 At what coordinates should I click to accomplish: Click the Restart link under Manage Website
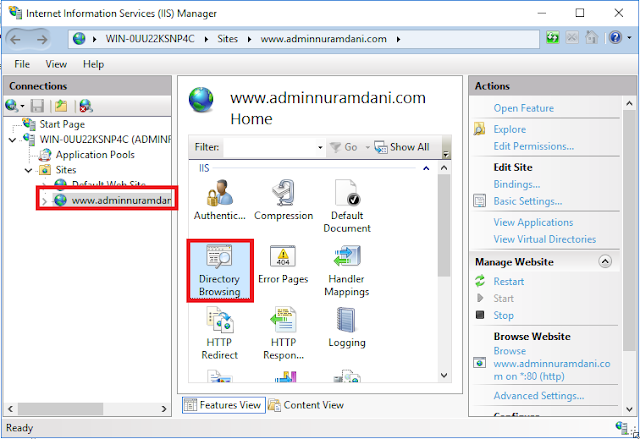coord(509,281)
